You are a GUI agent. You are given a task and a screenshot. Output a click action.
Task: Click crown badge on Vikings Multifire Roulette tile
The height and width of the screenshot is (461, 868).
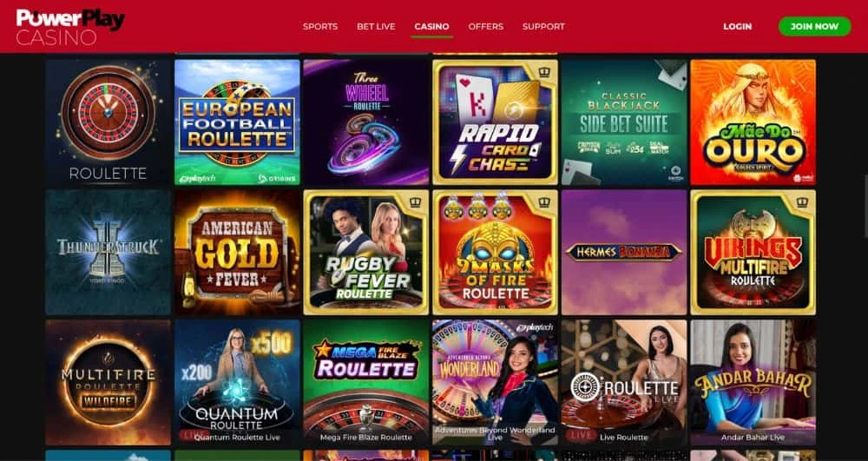[x=802, y=202]
